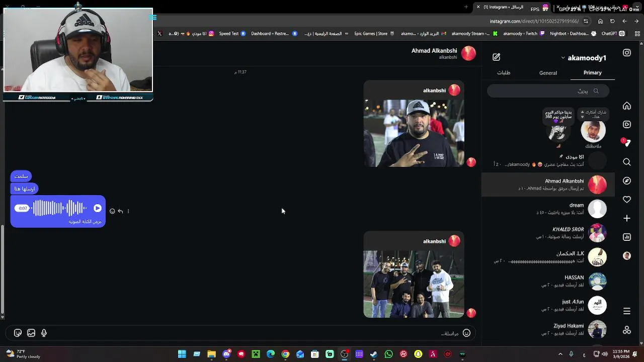The image size is (644, 362).
Task: Click the browser address bar
Action: pyautogui.click(x=534, y=21)
